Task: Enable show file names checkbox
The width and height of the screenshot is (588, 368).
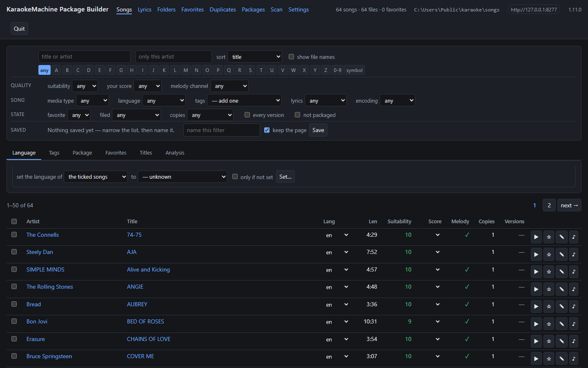Action: click(291, 57)
